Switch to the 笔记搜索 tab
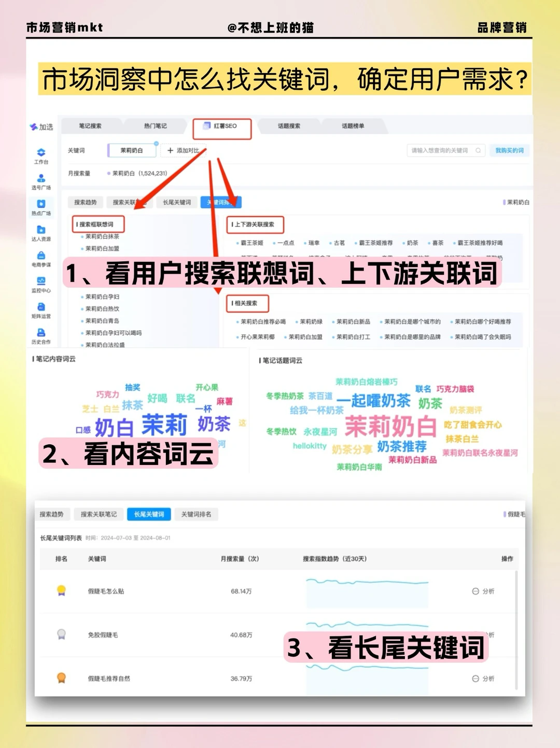This screenshot has height=748, width=560. coord(90,126)
